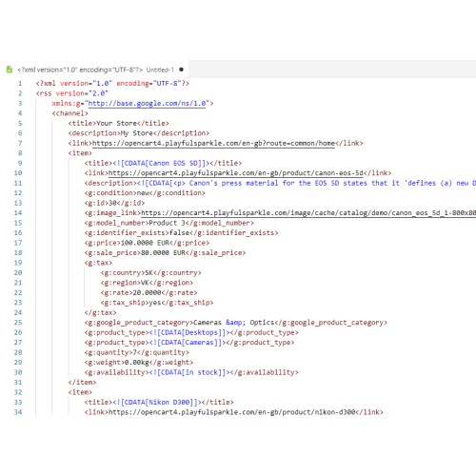Click line number 19 in the gutter
Image resolution: width=476 pixels, height=476 pixels.
click(18, 263)
